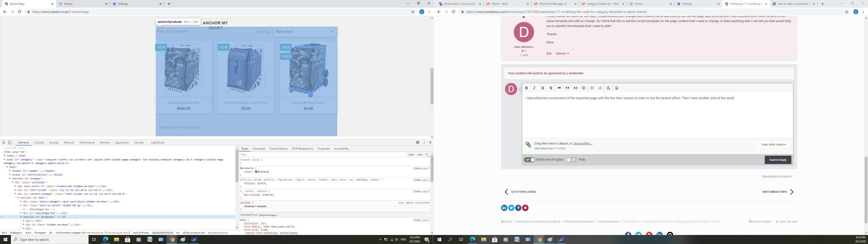
Task: Switch to the cPanel File Manager v3 tab
Action: (x=552, y=4)
